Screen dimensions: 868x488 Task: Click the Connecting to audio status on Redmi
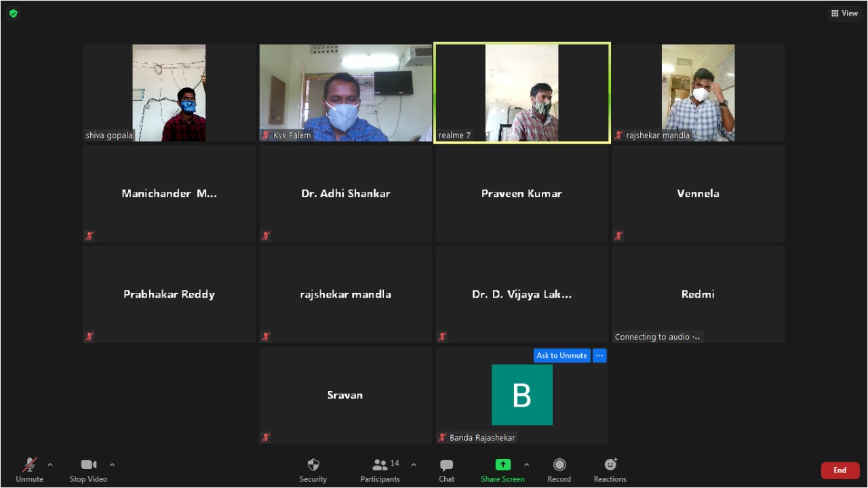(657, 337)
